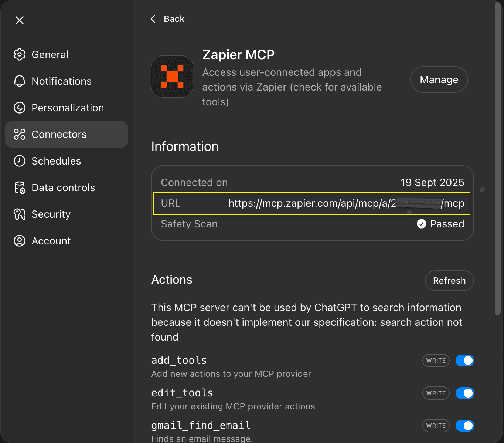Click the 'Information' section heading
This screenshot has width=504, height=443.
pyautogui.click(x=185, y=146)
